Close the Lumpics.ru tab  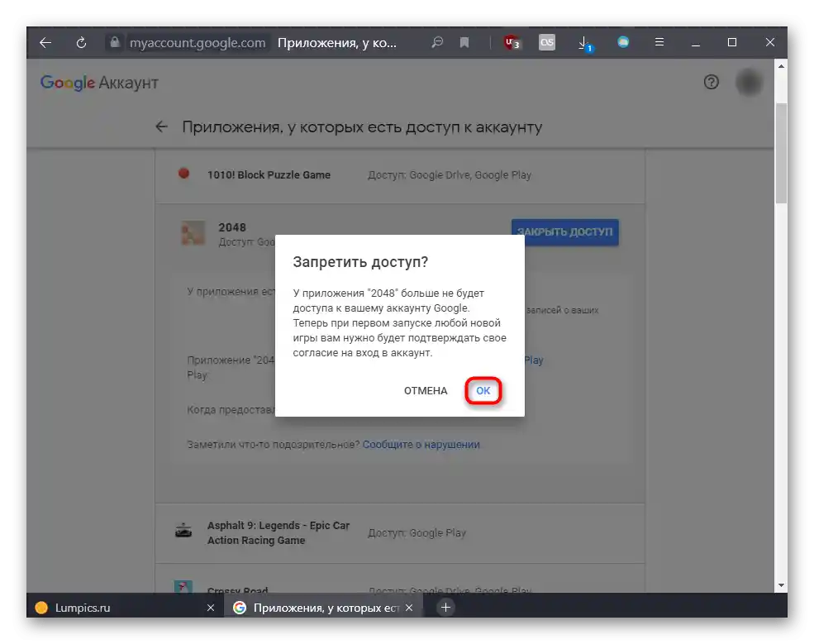(210, 608)
